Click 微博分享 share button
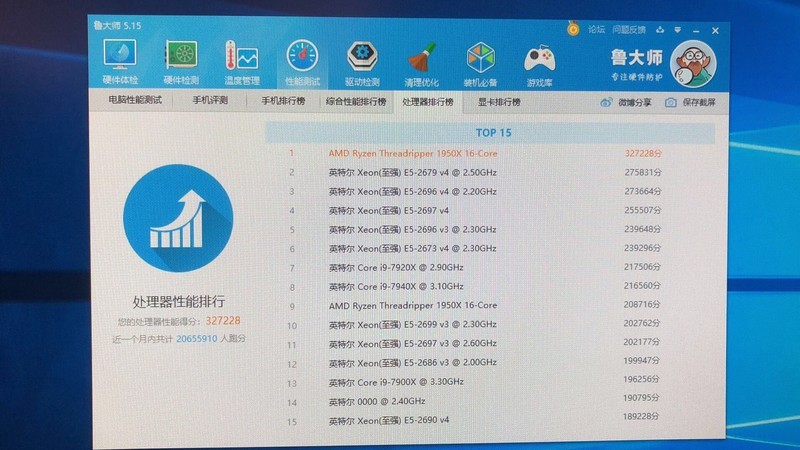Image resolution: width=800 pixels, height=450 pixels. coord(634,103)
